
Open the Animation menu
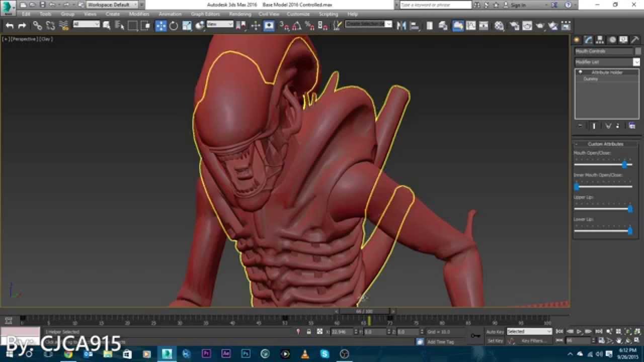[x=170, y=14]
